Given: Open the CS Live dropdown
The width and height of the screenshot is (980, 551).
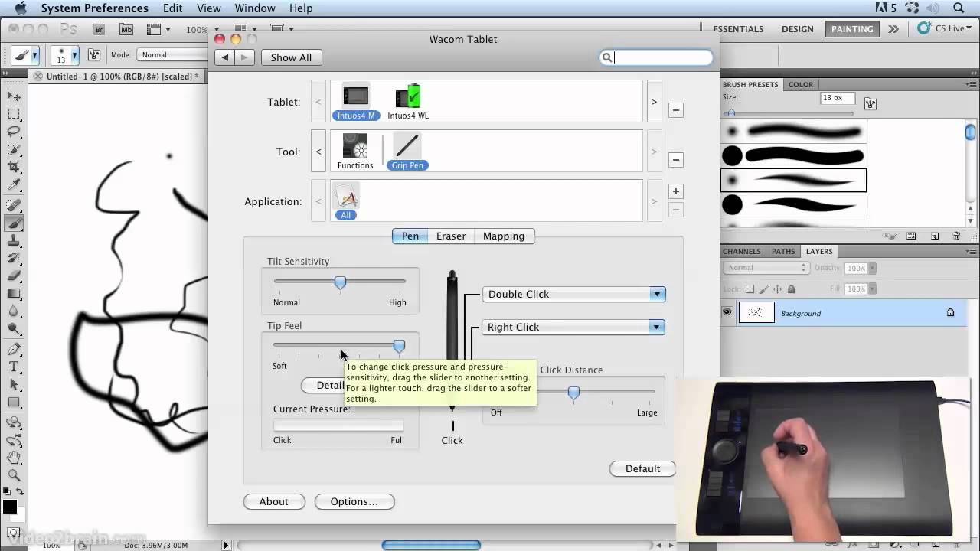Looking at the screenshot, I should coord(946,29).
